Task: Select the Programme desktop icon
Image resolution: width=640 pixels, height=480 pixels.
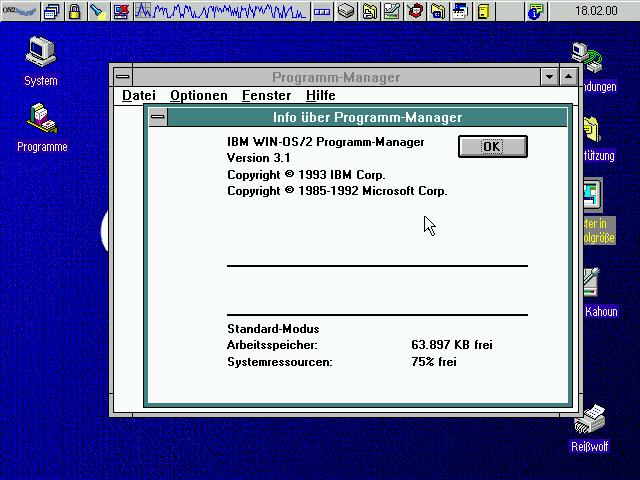Action: [x=42, y=128]
